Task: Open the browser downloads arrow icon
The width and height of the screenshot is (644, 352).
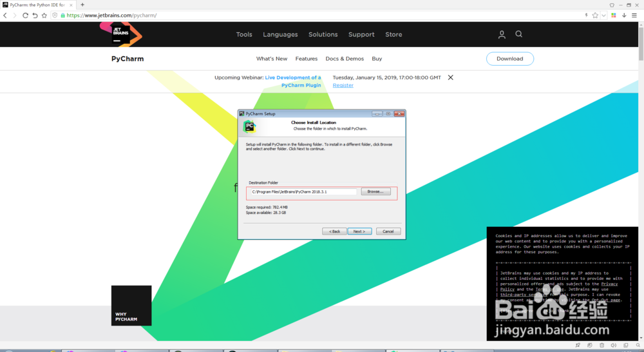Action: 624,15
